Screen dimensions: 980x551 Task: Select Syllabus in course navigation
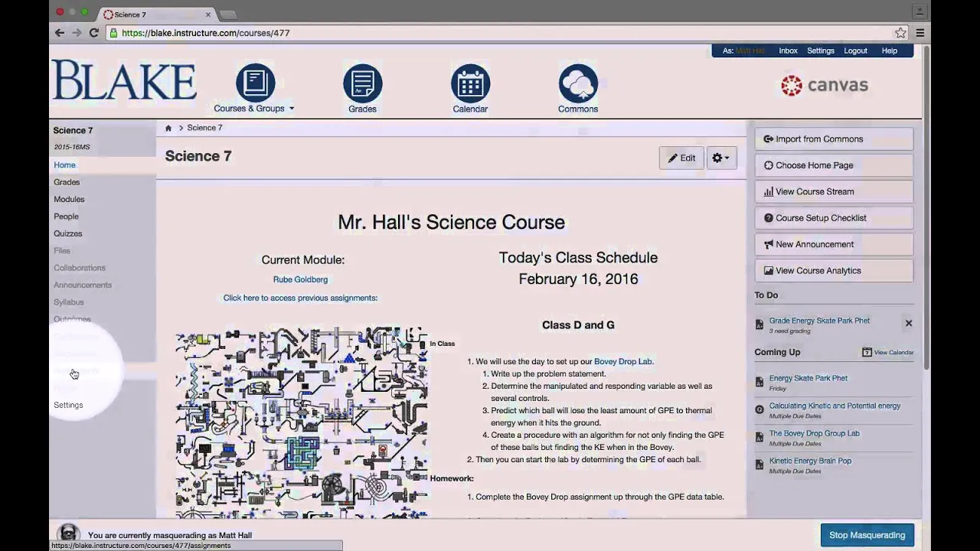68,302
